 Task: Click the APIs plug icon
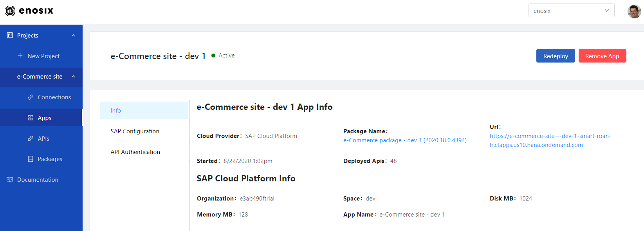tap(31, 138)
